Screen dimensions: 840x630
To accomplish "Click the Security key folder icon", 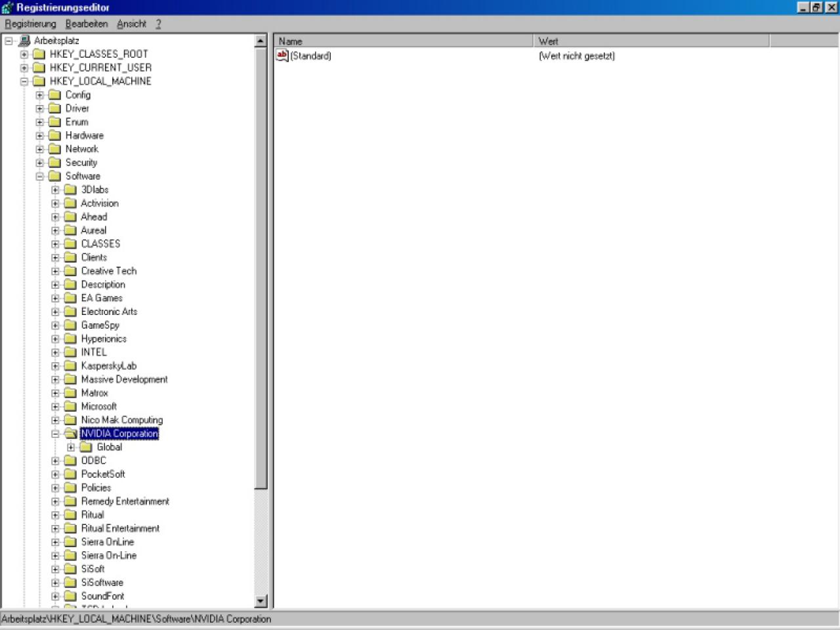I will click(55, 162).
